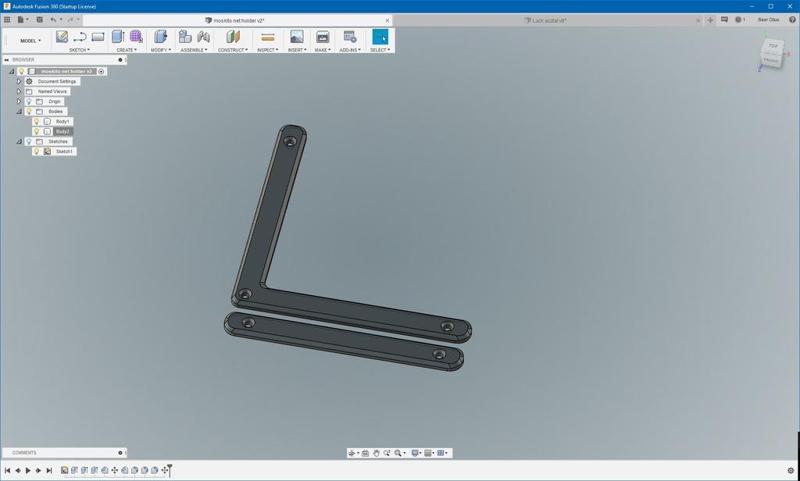Screen dimensions: 800x481
Task: Select the 3D Print make tool
Action: click(322, 37)
